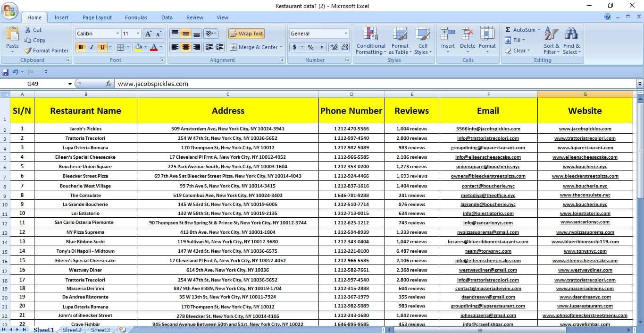Copy the selected cell

tap(34, 40)
